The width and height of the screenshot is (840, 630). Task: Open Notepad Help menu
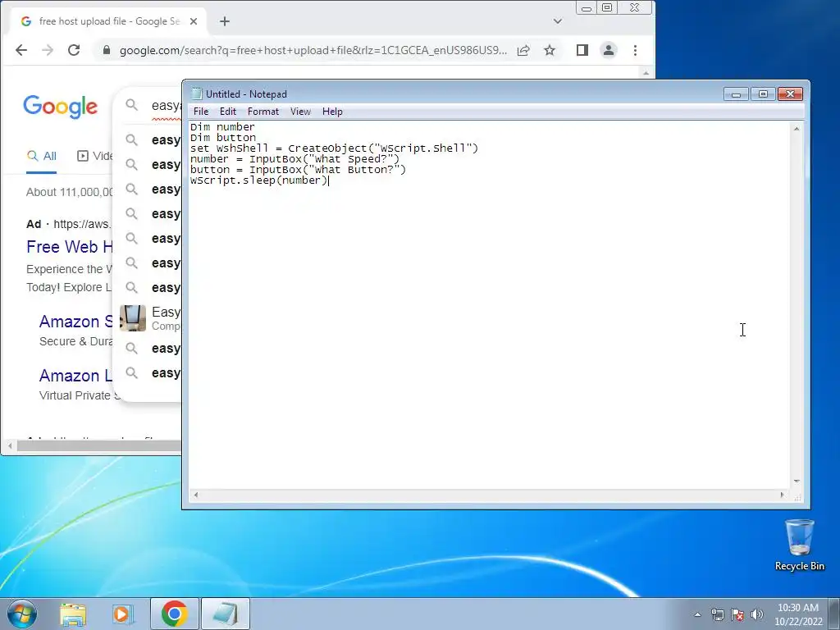click(332, 112)
